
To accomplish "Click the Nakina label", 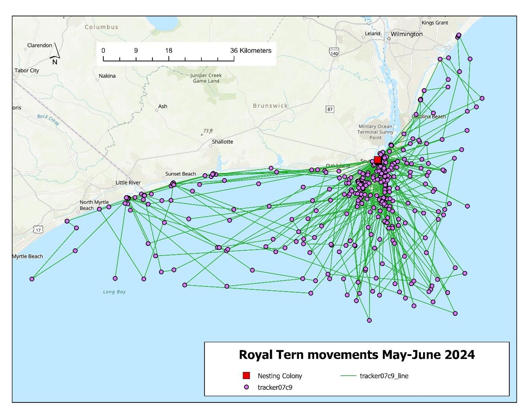I will pos(107,76).
